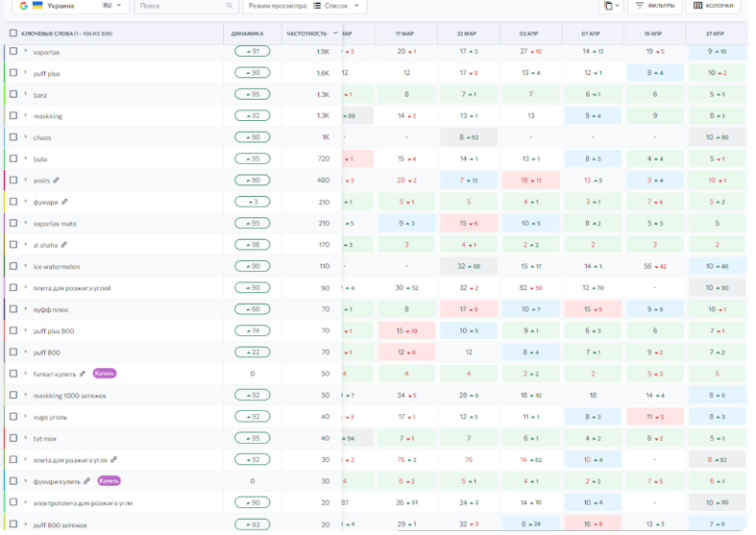
Task: Open the Колонки settings button
Action: (713, 6)
